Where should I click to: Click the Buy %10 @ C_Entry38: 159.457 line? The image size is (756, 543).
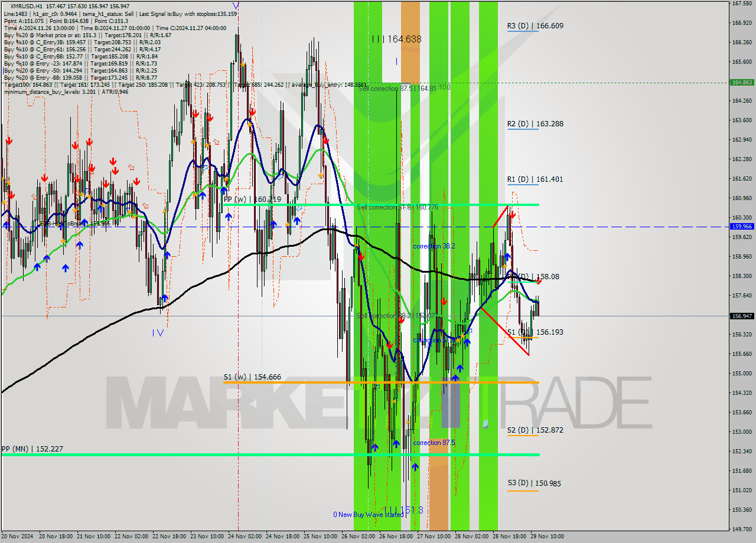[x=82, y=42]
